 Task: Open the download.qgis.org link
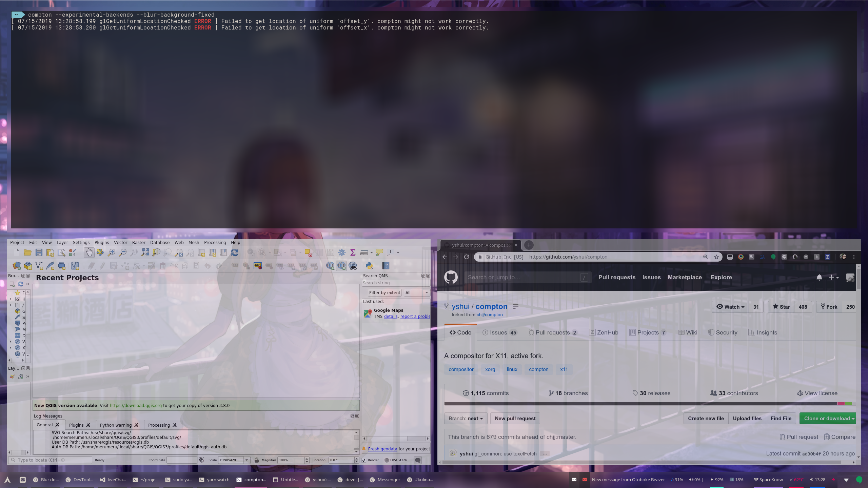tap(136, 405)
